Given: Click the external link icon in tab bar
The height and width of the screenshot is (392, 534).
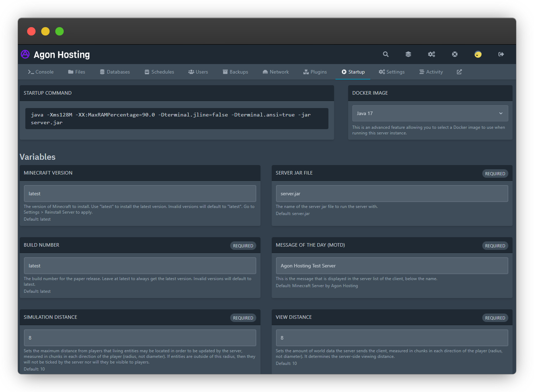Looking at the screenshot, I should click(459, 72).
